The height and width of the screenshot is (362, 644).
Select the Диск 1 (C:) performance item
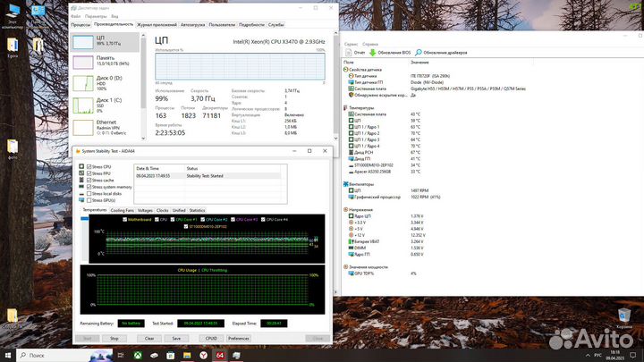(x=106, y=105)
